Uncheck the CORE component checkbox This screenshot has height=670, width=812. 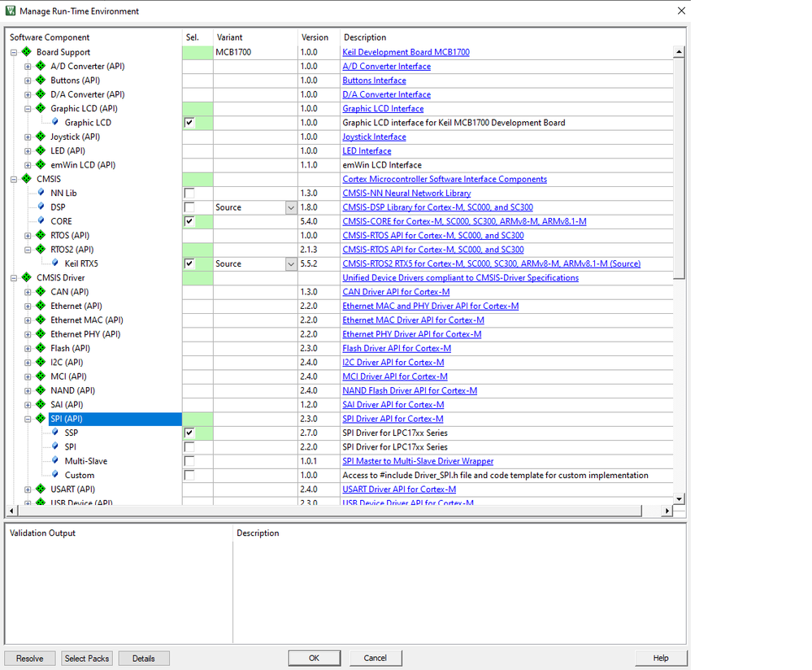pyautogui.click(x=189, y=221)
